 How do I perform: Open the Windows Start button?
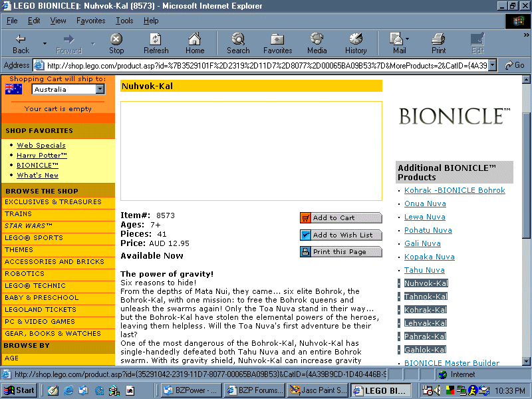tap(19, 390)
